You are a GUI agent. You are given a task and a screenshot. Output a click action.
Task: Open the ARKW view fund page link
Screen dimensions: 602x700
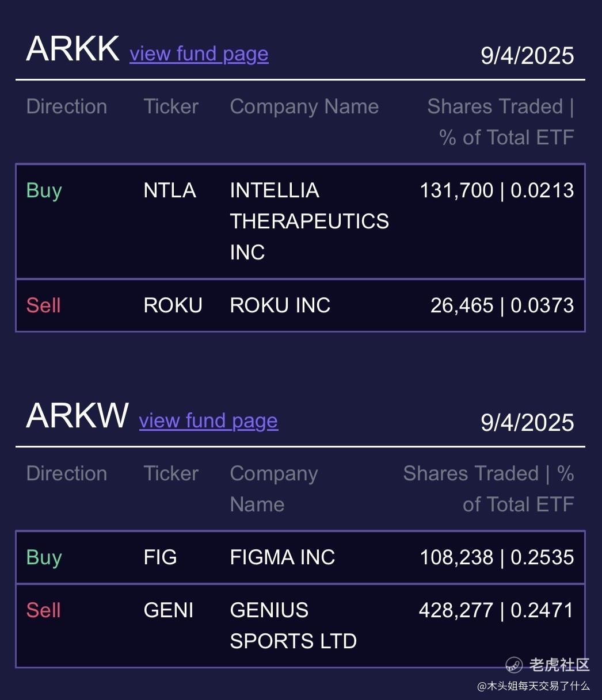pyautogui.click(x=208, y=421)
